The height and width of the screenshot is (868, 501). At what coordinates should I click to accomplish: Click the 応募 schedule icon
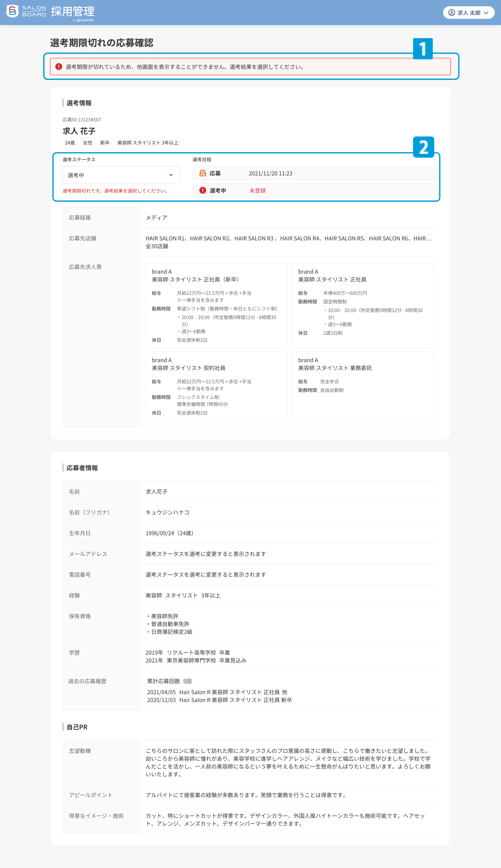pos(203,173)
